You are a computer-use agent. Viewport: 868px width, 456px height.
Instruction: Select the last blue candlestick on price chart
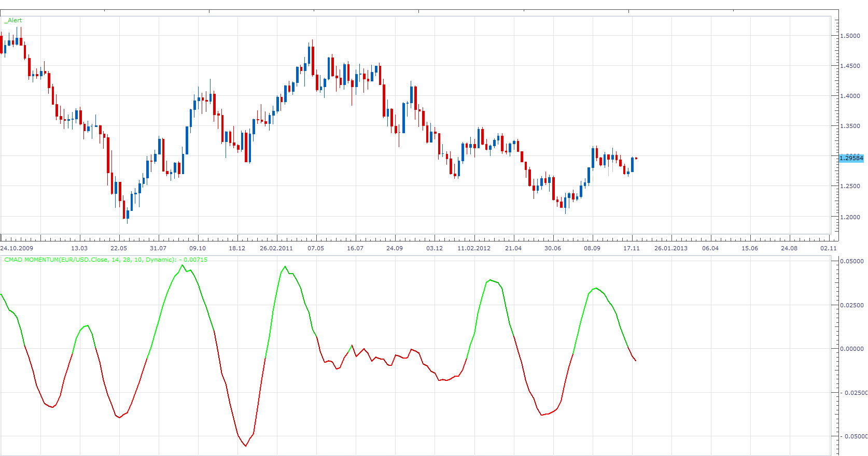pos(633,164)
